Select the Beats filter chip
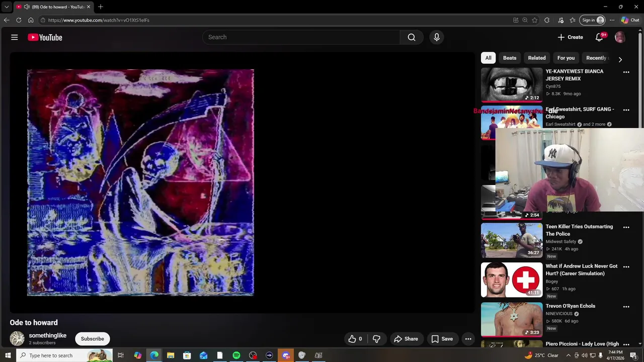Screen dimensions: 644x362 coord(510,58)
